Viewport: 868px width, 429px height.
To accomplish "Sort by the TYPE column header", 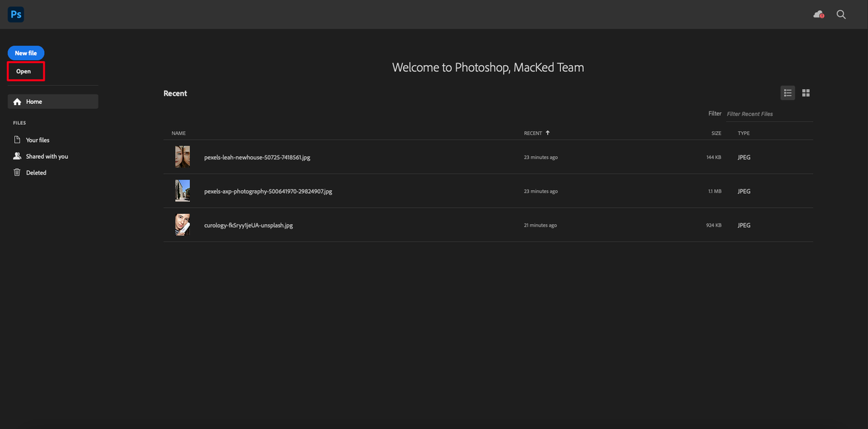I will pyautogui.click(x=744, y=133).
